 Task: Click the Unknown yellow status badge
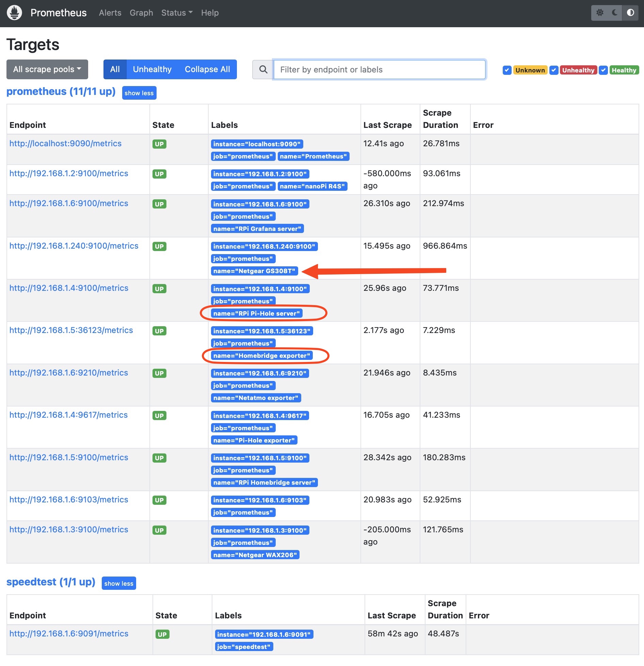pyautogui.click(x=530, y=70)
